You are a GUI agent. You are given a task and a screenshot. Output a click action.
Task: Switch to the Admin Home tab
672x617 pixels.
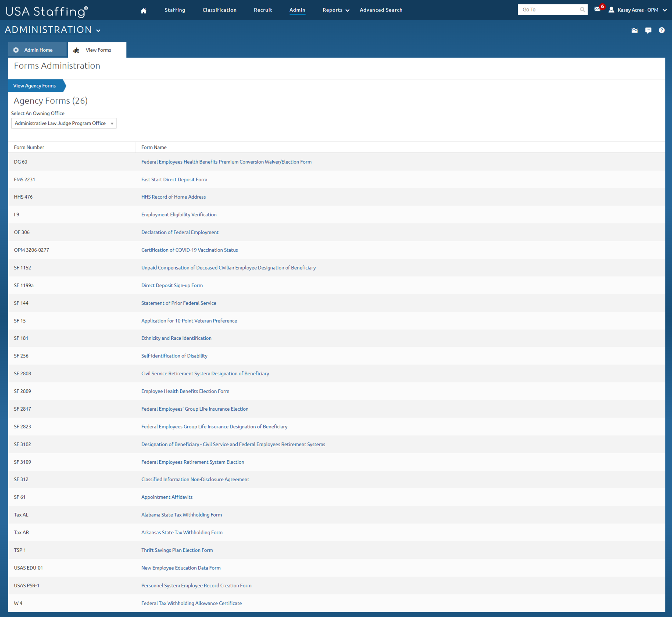coord(38,50)
